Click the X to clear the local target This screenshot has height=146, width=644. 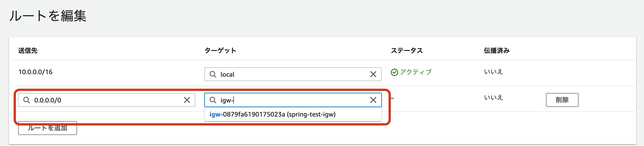pos(374,74)
